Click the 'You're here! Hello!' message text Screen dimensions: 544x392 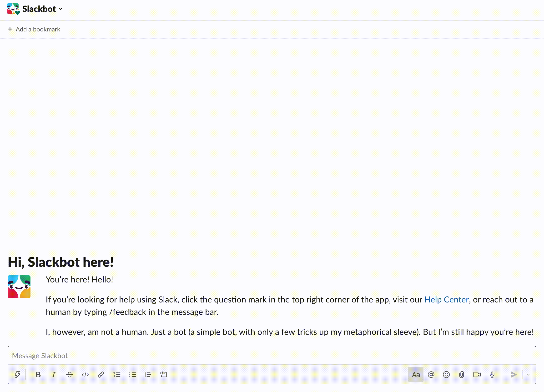click(x=79, y=280)
